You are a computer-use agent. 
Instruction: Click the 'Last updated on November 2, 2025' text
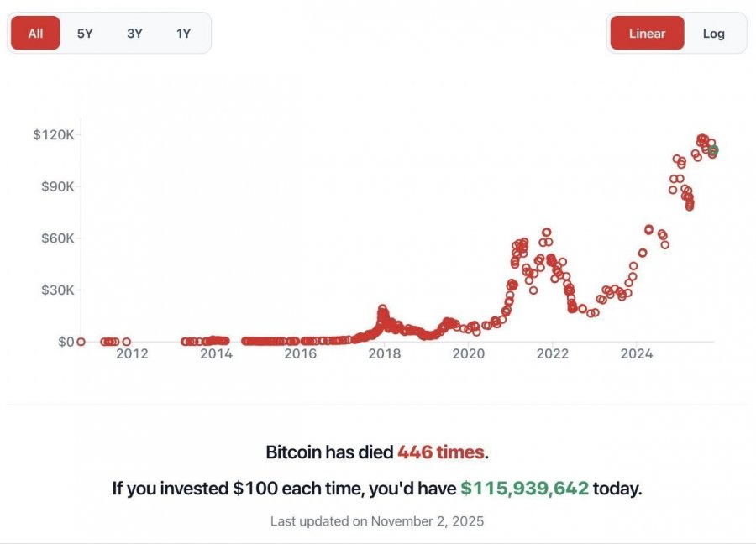click(377, 521)
